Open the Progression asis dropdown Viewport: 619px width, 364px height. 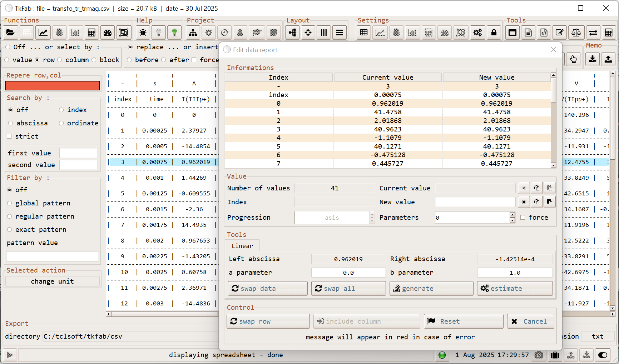tap(372, 217)
